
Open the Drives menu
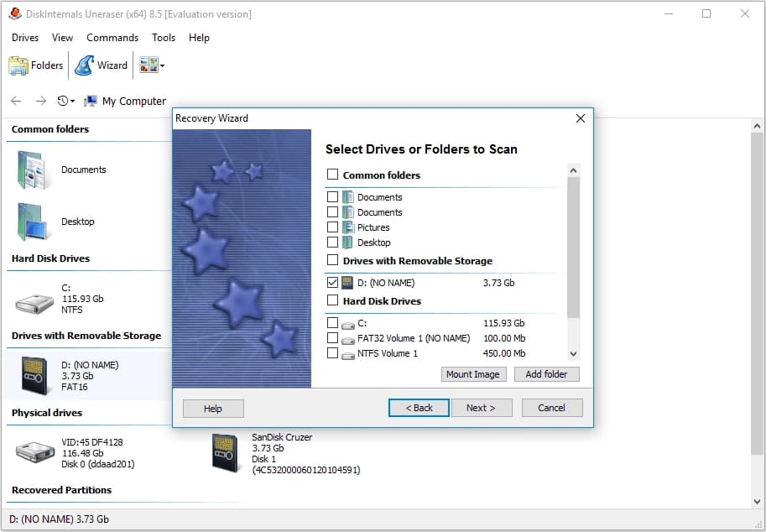pyautogui.click(x=24, y=37)
